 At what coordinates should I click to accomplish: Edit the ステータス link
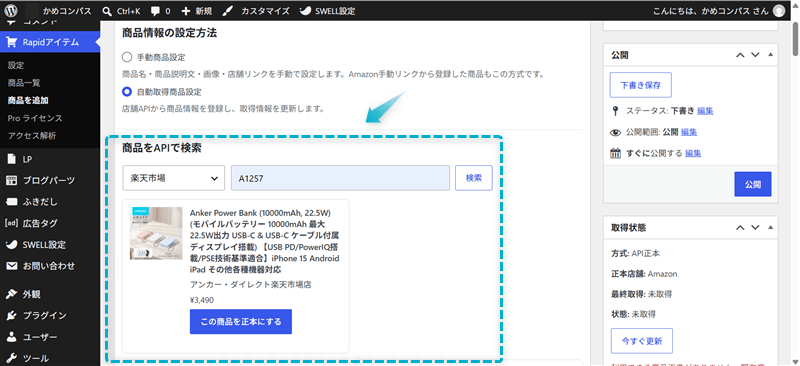(x=705, y=110)
